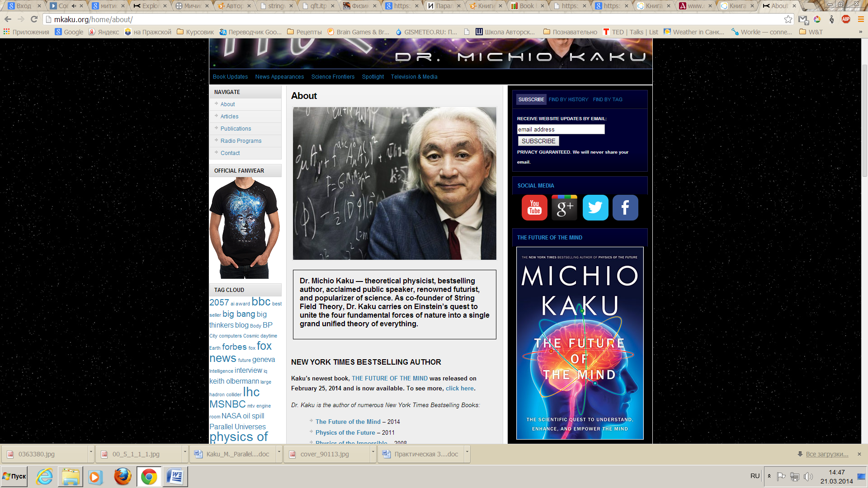
Task: Open Action Center flag tray icon
Action: pos(781,476)
